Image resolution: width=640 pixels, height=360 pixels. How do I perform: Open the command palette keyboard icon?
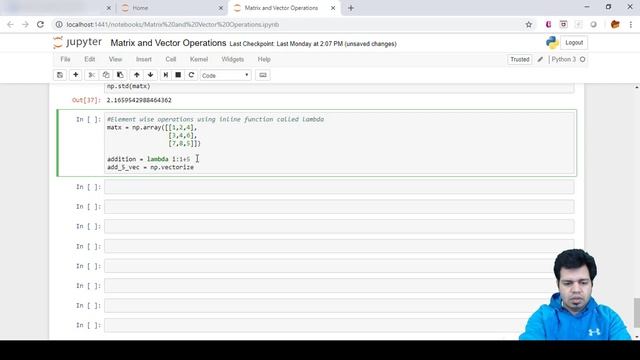click(263, 75)
